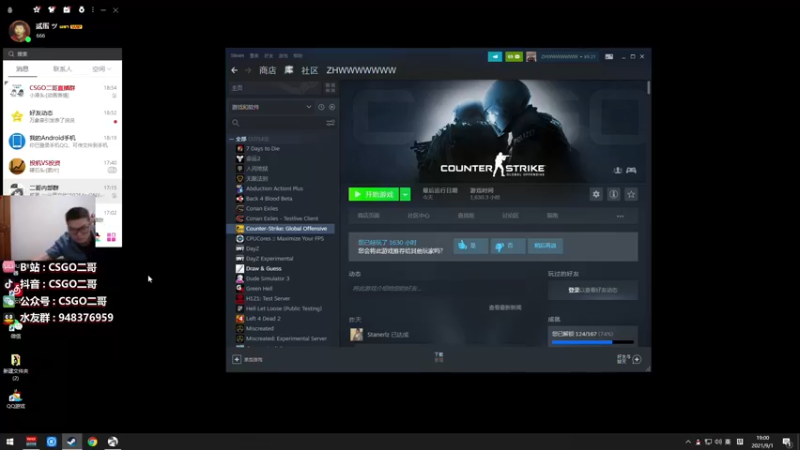Select DayZ Experimental in library list
Image resolution: width=800 pixels, height=450 pixels.
point(269,259)
